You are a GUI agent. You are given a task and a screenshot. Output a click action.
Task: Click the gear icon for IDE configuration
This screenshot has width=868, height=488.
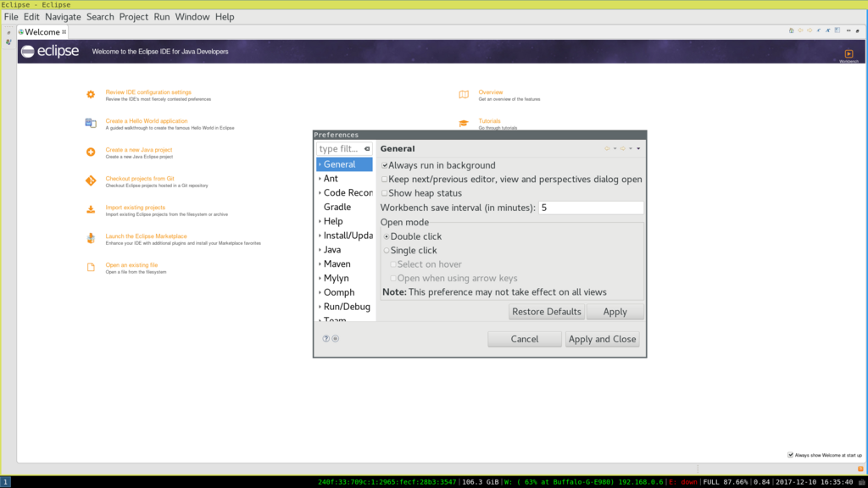[91, 95]
